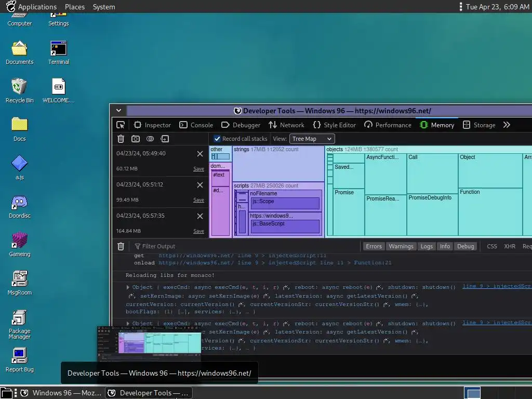This screenshot has width=532, height=399.
Task: Switch to the Debugger tab
Action: [x=241, y=125]
